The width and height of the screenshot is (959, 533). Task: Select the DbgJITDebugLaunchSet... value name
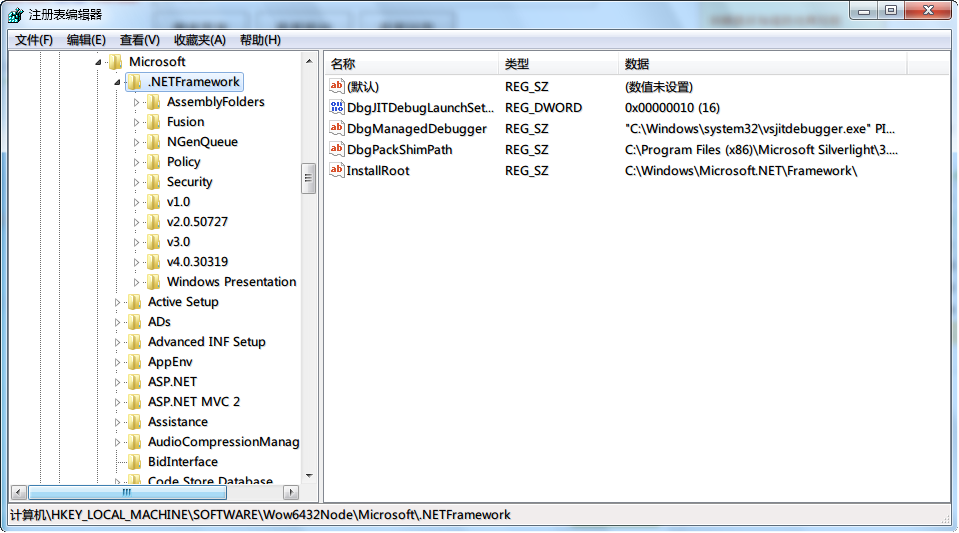420,108
